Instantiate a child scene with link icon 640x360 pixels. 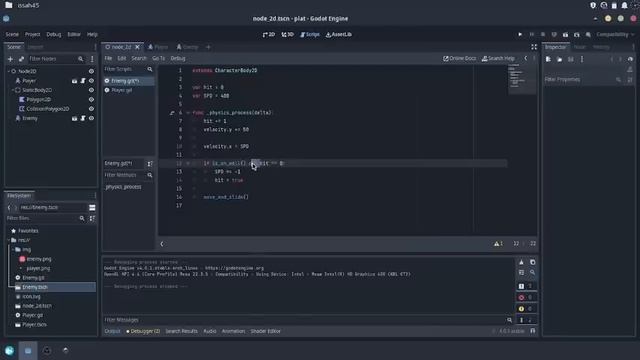[21, 59]
